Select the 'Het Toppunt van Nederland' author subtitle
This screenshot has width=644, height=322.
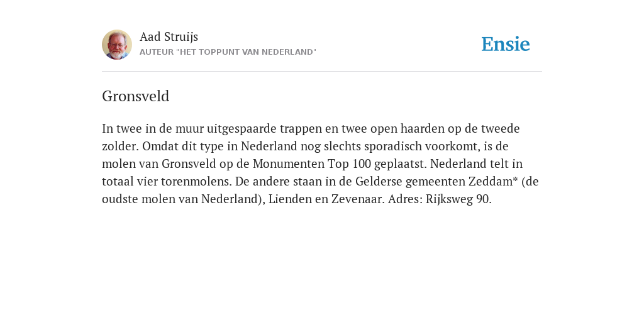tap(228, 52)
